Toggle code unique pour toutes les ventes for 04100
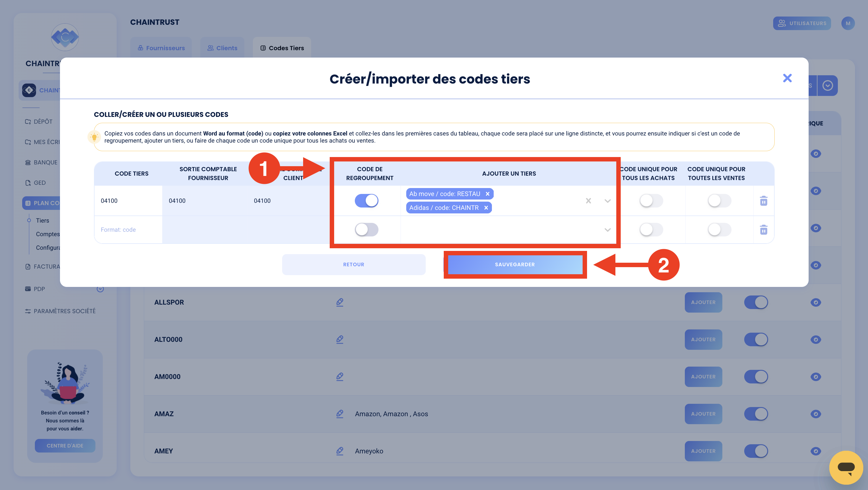 click(719, 201)
